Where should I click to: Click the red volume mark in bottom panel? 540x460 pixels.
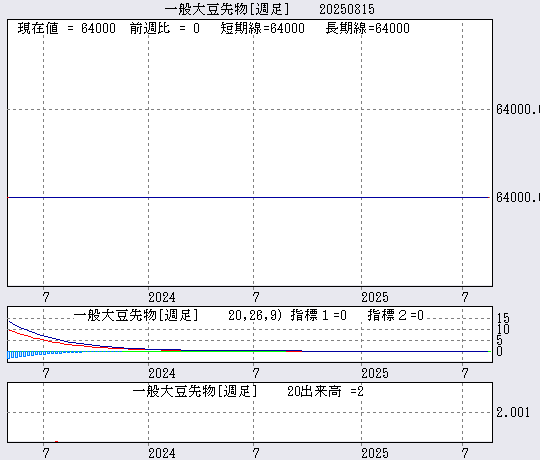click(x=56, y=441)
